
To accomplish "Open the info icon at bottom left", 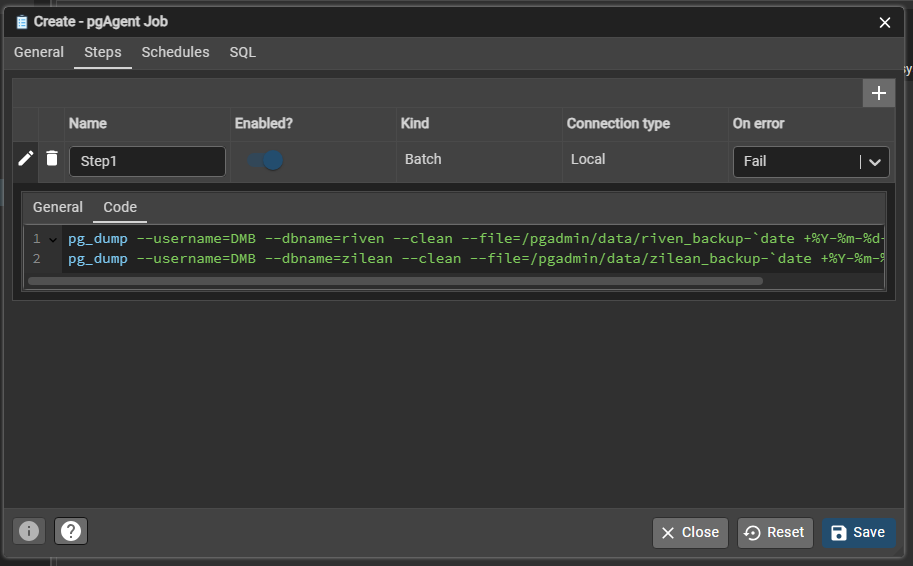I will (x=29, y=531).
